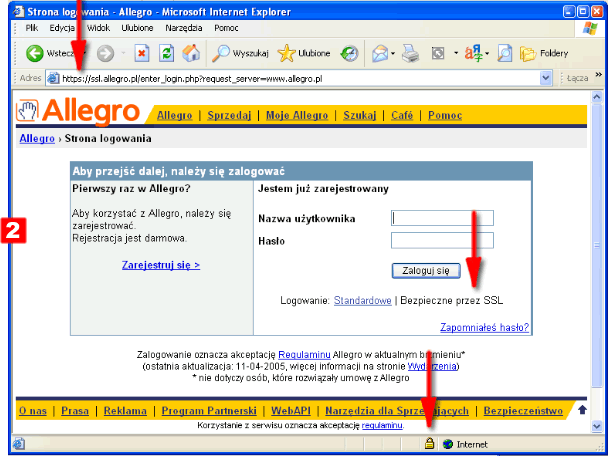Click the greyed Forward arrow icon
Image resolution: width=608 pixels, height=456 pixels.
pos(105,54)
